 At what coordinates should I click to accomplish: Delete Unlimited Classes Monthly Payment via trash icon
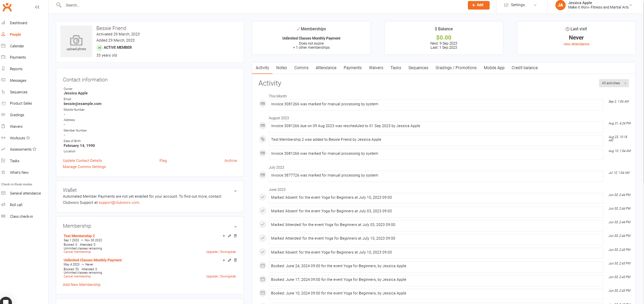pos(235,260)
